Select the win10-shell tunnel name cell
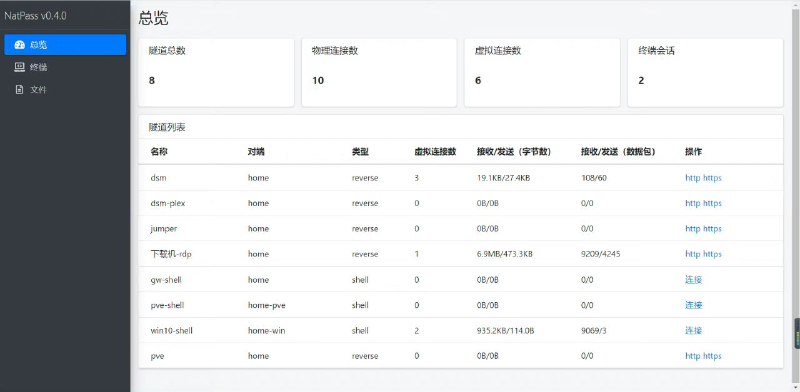This screenshot has height=392, width=800. [x=171, y=331]
